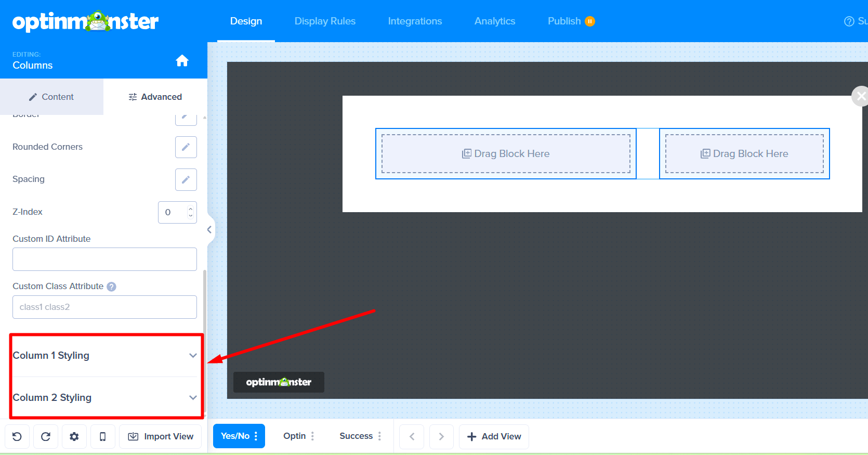Select the Success view

(356, 436)
